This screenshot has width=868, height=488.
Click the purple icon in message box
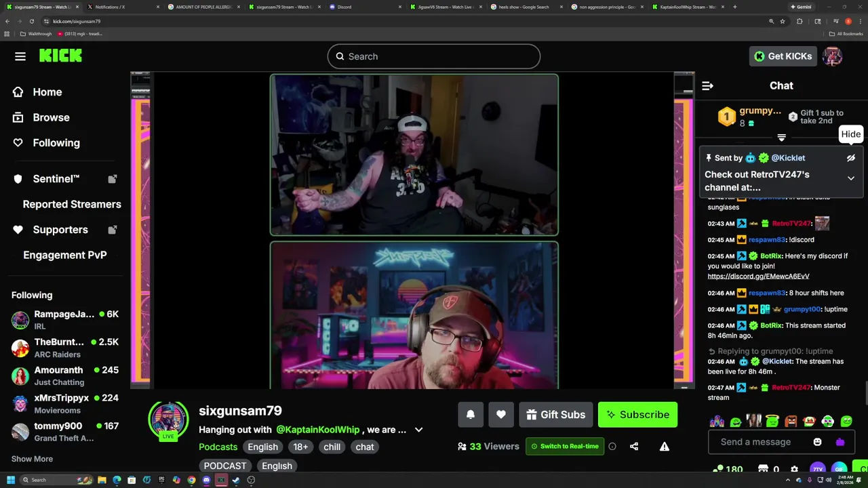840,442
